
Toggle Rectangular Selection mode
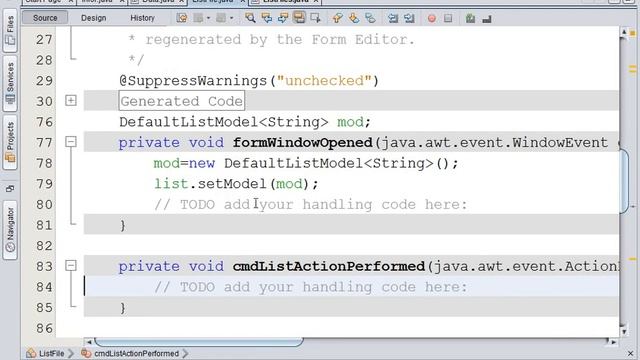316,18
